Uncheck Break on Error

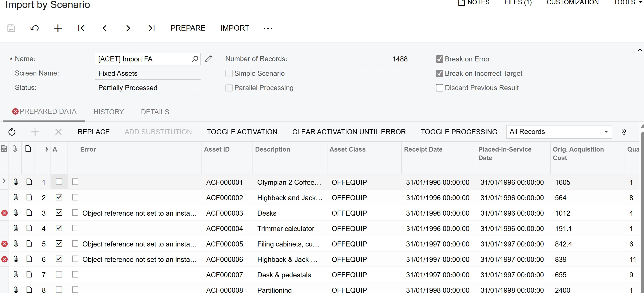(x=440, y=59)
